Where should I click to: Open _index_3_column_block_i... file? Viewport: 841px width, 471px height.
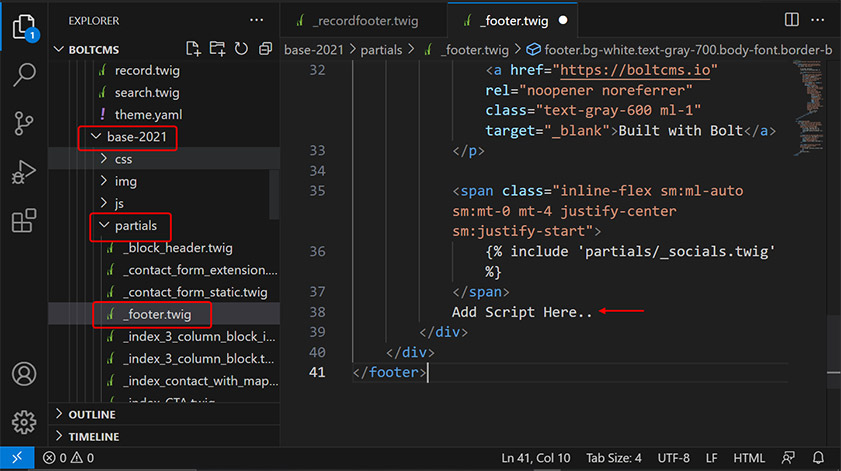(x=199, y=336)
